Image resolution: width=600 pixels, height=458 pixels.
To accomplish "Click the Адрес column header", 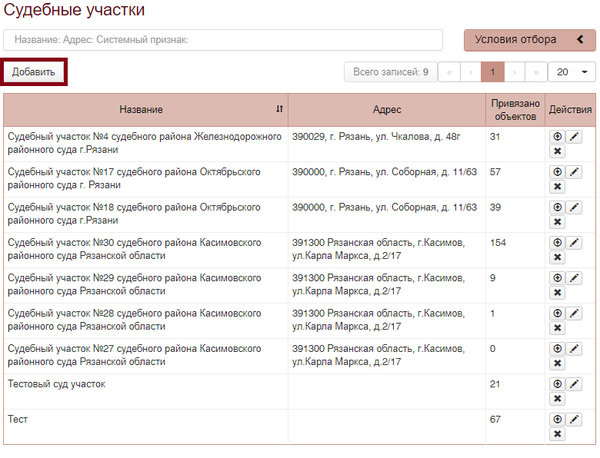I will click(x=386, y=109).
